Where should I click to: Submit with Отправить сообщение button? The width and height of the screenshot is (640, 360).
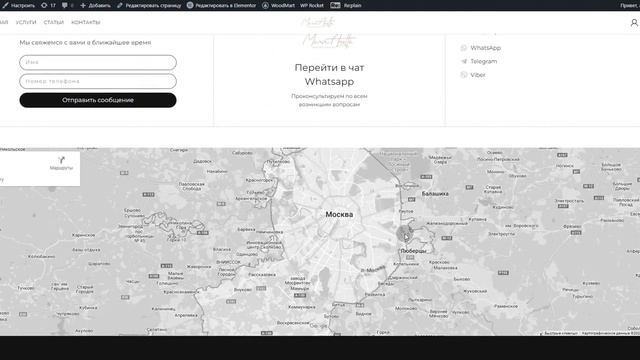click(x=98, y=100)
